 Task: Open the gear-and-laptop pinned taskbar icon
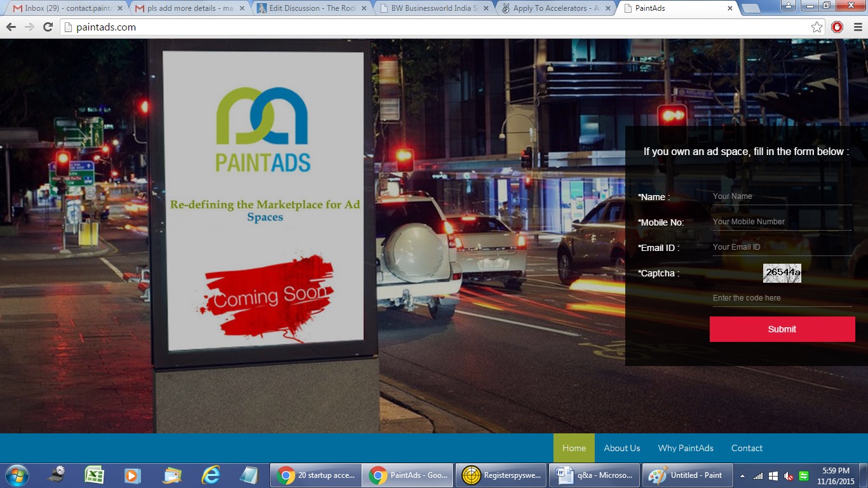point(58,475)
